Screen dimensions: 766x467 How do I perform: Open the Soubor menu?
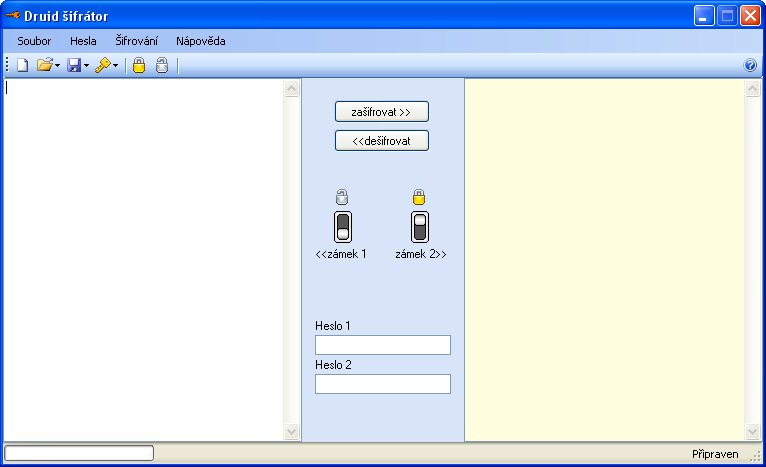coord(34,41)
